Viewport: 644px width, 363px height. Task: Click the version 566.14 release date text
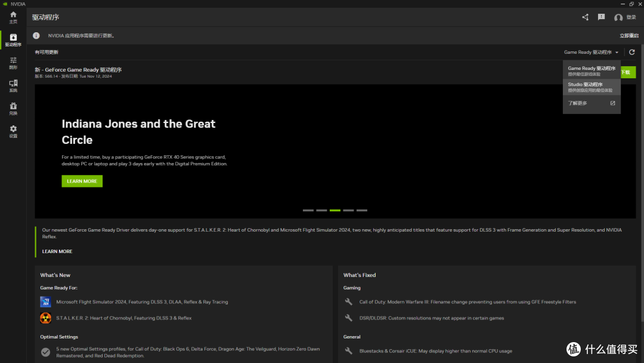tap(73, 76)
